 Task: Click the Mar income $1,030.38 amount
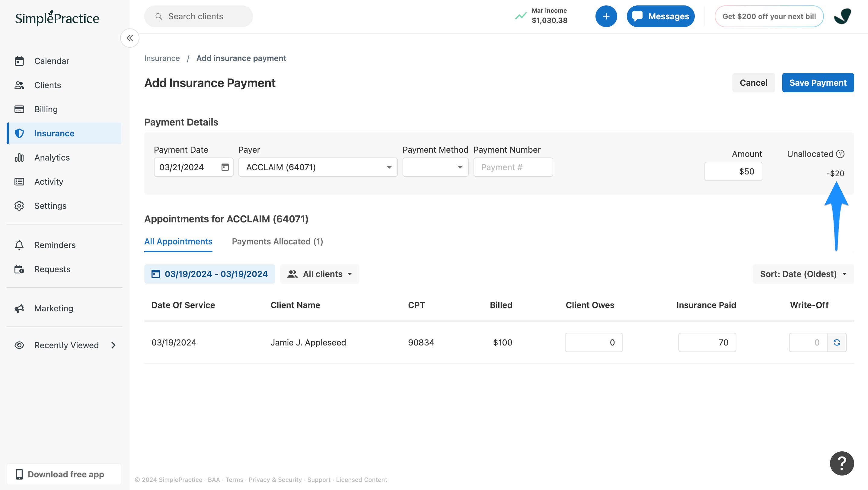(x=549, y=21)
